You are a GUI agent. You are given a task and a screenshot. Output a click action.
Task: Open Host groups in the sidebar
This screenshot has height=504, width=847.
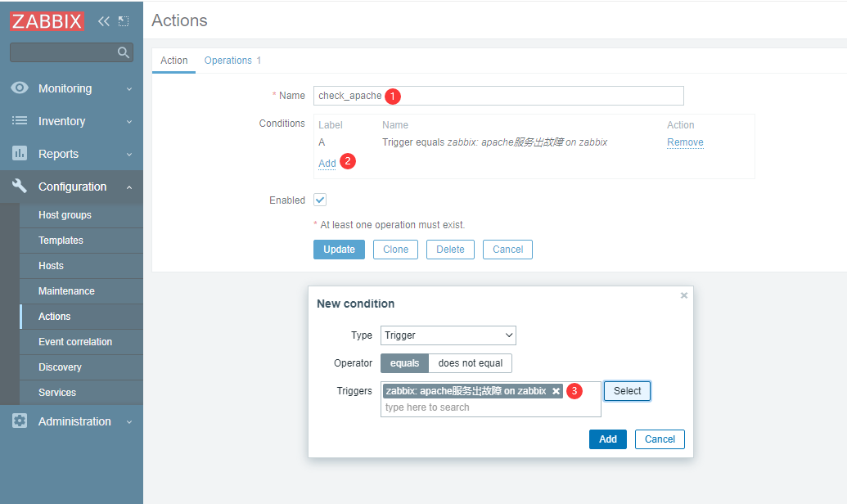[x=65, y=215]
